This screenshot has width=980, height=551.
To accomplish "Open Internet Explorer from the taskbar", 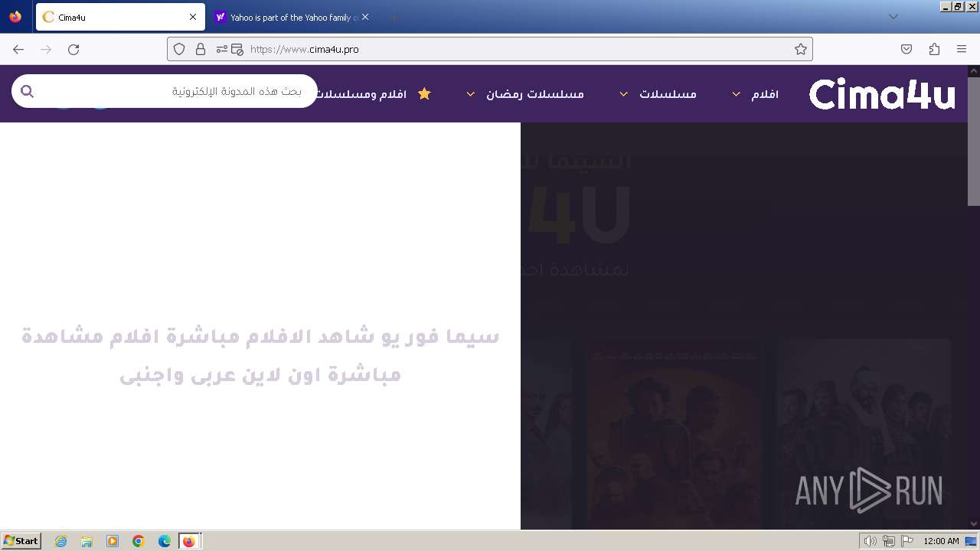I will (x=60, y=541).
